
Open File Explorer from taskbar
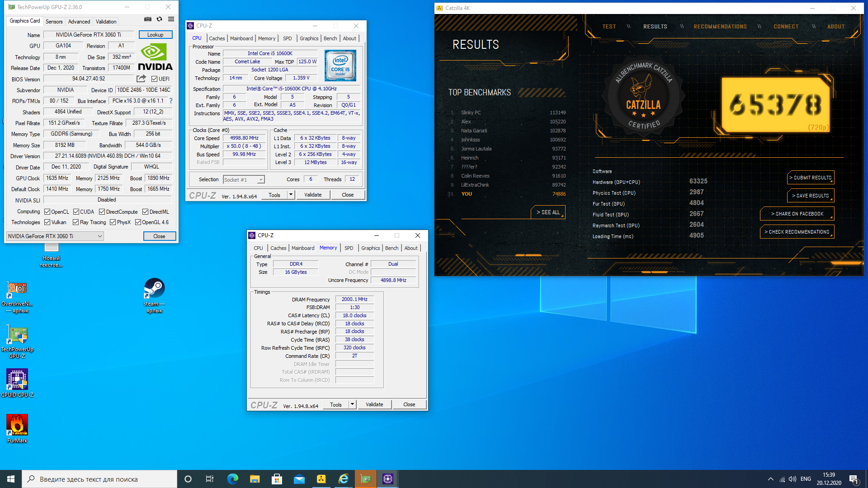tap(255, 479)
